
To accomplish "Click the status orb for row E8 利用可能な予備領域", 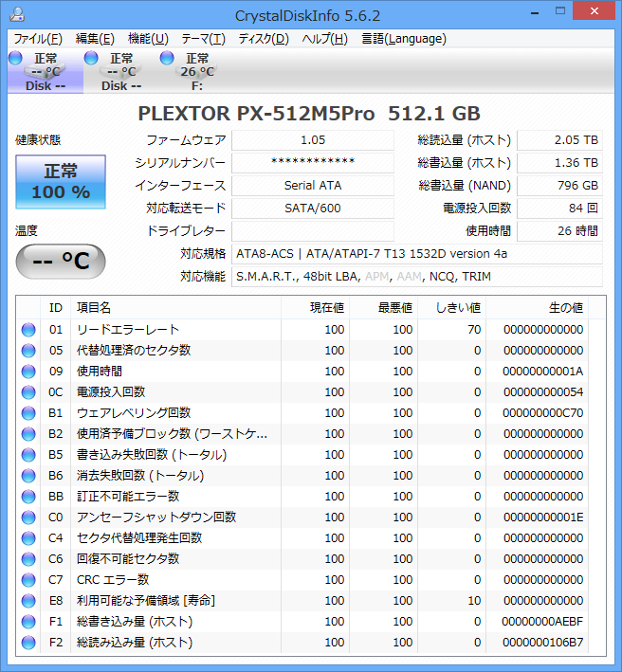I will [x=28, y=600].
